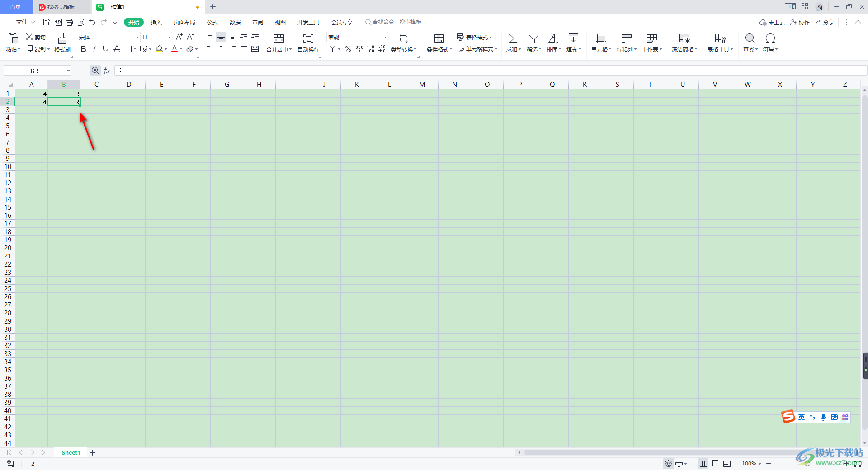Open the Data (数据) tab
The width and height of the screenshot is (868, 470).
pos(235,22)
